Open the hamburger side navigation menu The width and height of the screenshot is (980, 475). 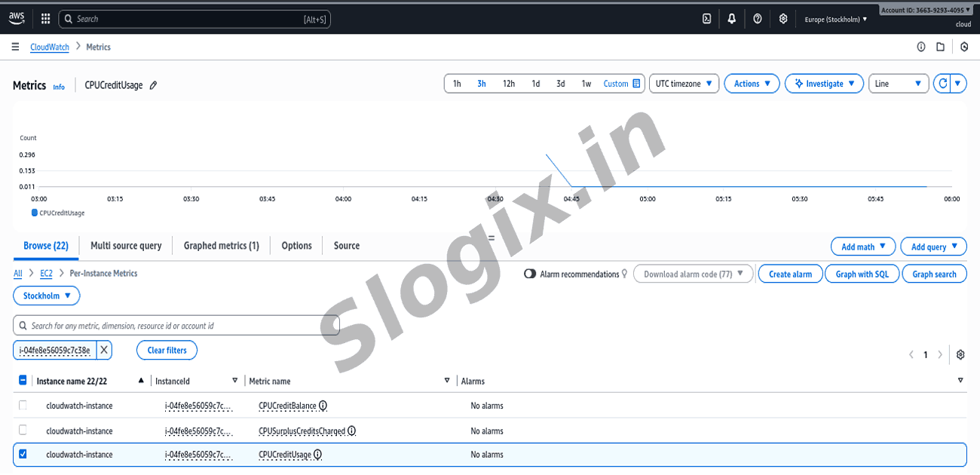tap(15, 47)
